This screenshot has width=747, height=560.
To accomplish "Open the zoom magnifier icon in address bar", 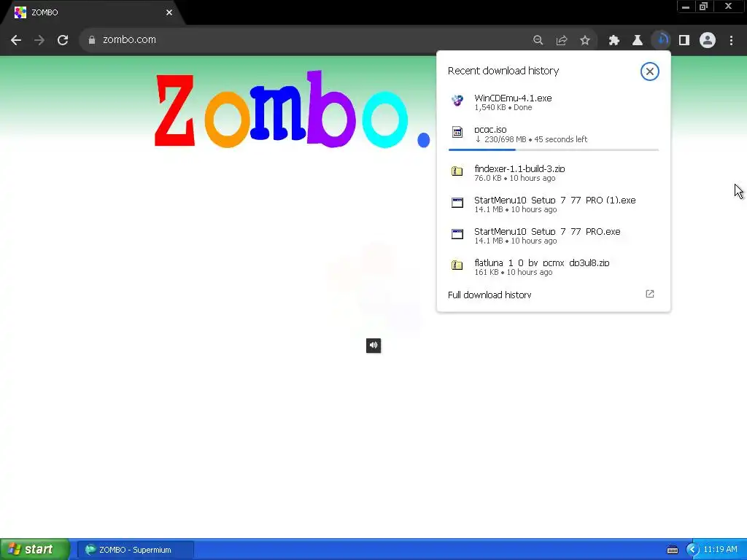I will coord(538,40).
